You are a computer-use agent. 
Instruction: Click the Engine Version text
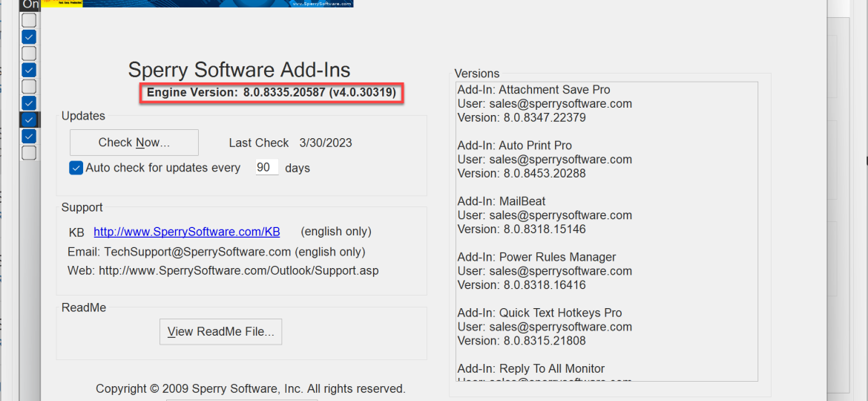(x=272, y=93)
